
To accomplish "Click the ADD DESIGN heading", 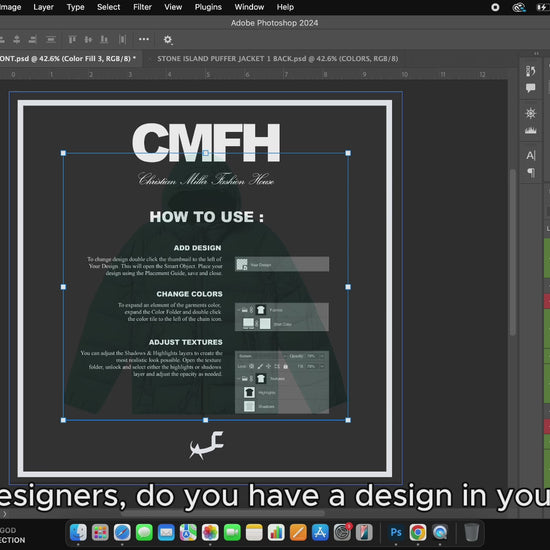I will (197, 248).
